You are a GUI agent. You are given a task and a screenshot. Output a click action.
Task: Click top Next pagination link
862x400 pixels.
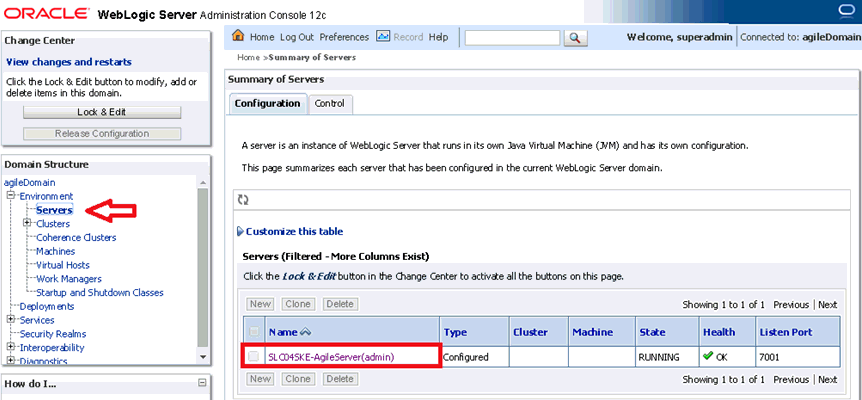pyautogui.click(x=827, y=304)
